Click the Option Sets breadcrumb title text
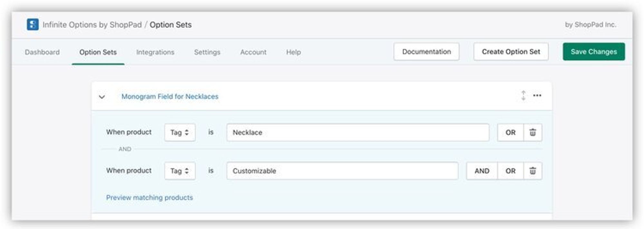The width and height of the screenshot is (644, 229). tap(170, 25)
